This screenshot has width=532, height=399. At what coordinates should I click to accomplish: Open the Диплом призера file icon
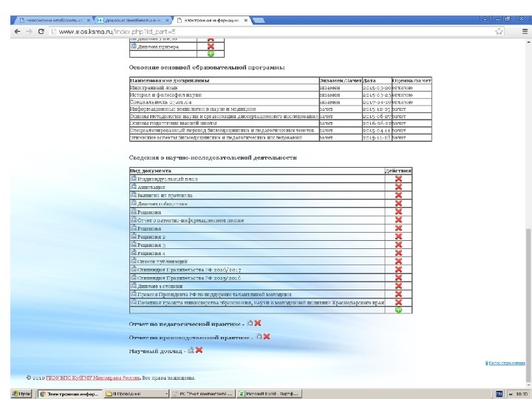[x=134, y=46]
